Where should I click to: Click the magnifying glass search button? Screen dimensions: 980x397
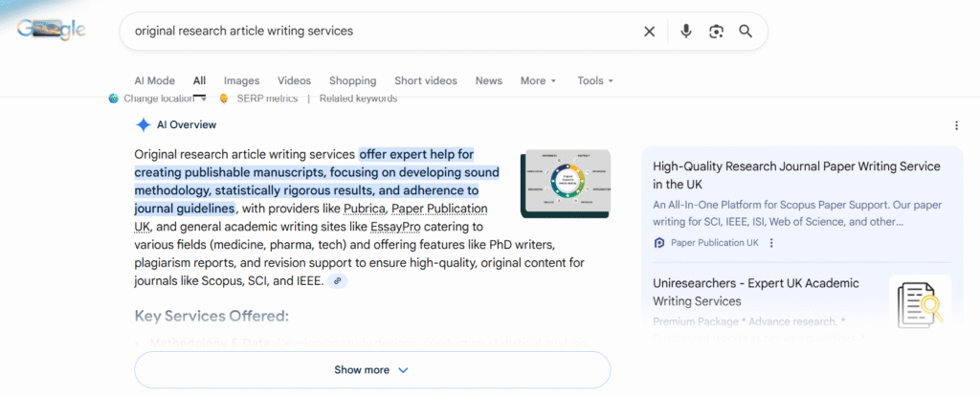[746, 32]
